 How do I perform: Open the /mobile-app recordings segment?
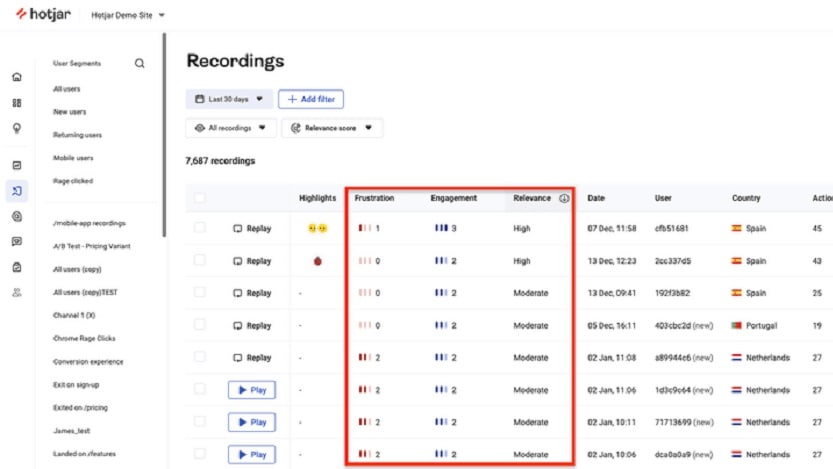pyautogui.click(x=89, y=223)
